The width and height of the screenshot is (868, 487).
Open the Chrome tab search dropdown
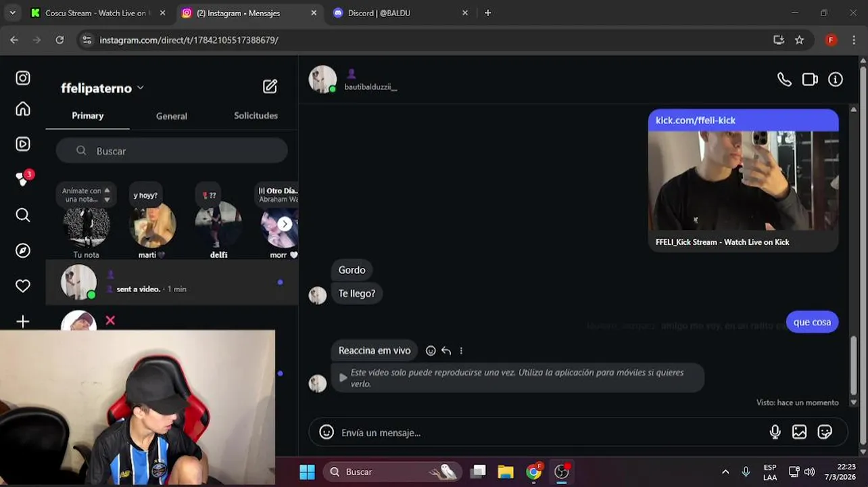12,13
